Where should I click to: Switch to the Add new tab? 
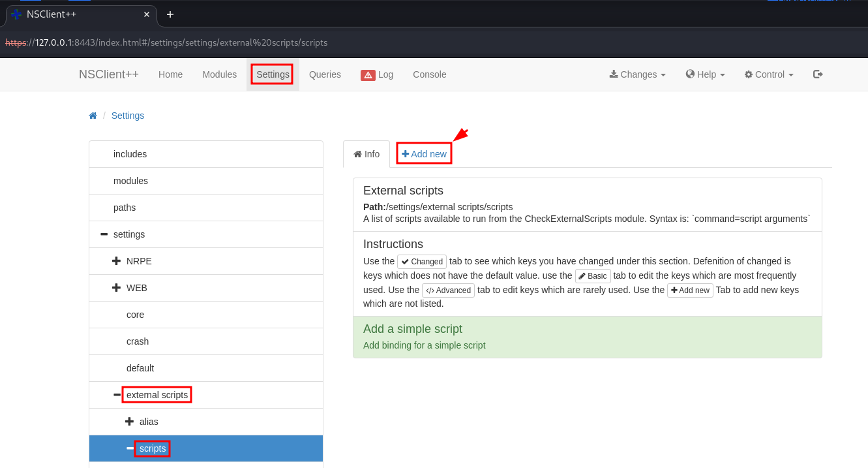[424, 154]
